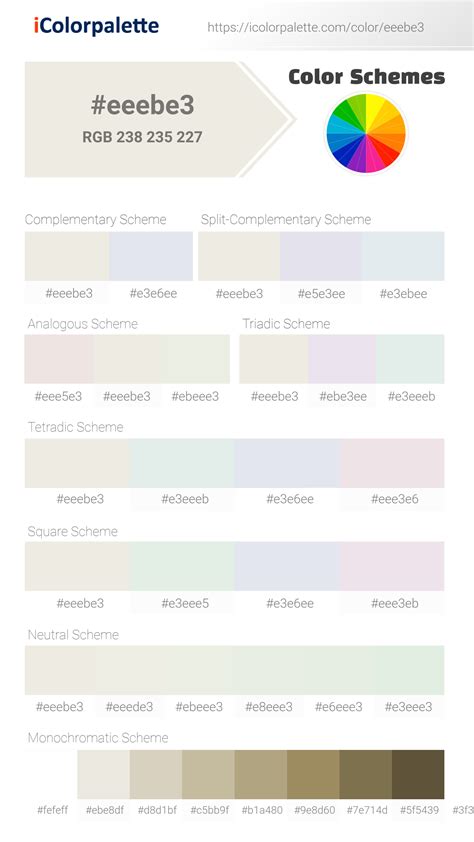Choose the #ebeee3 analogous swatch
The width and height of the screenshot is (474, 842).
tap(195, 359)
